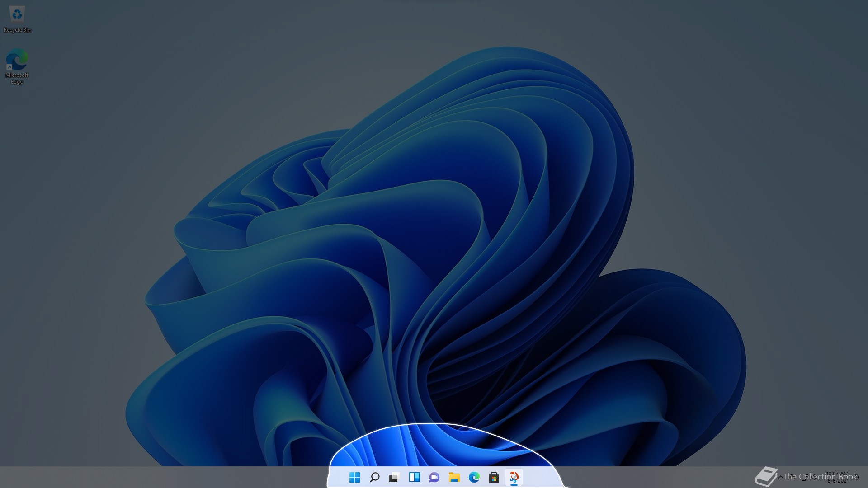Open the Windows Start menu
Viewport: 868px width, 488px height.
(x=354, y=477)
